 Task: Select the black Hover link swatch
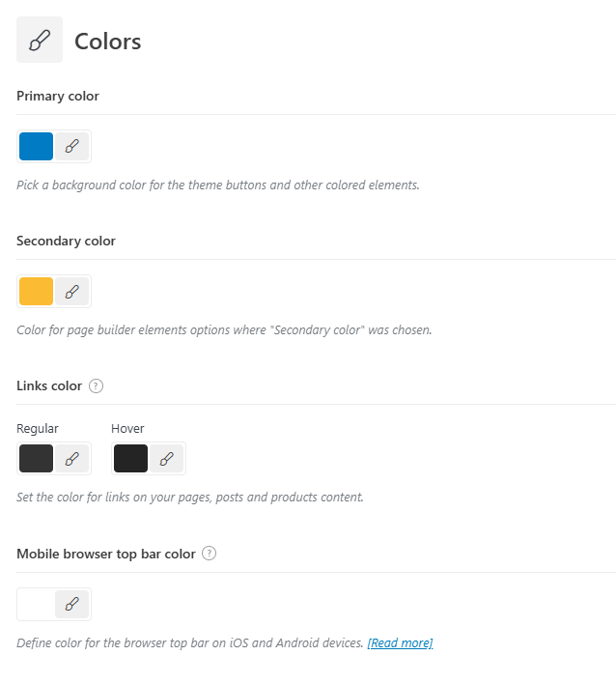coord(130,459)
